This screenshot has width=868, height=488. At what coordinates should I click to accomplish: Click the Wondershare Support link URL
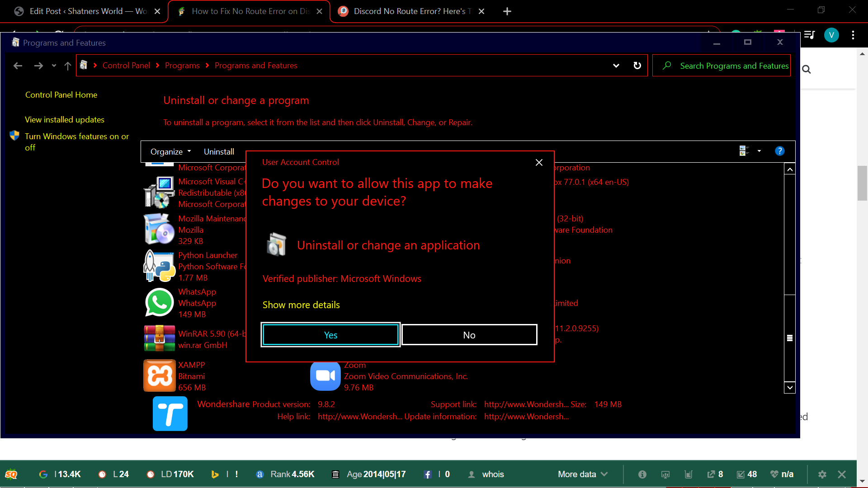pos(526,404)
